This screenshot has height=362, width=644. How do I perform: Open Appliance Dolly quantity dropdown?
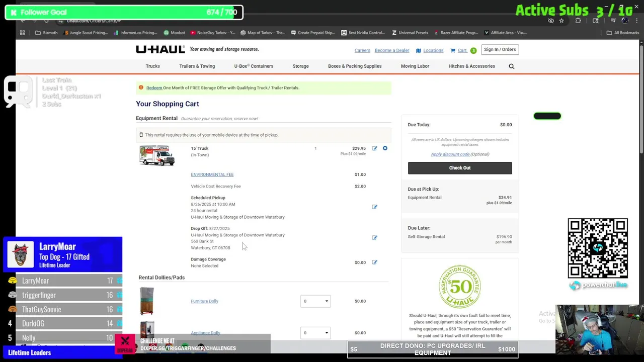pos(315,333)
